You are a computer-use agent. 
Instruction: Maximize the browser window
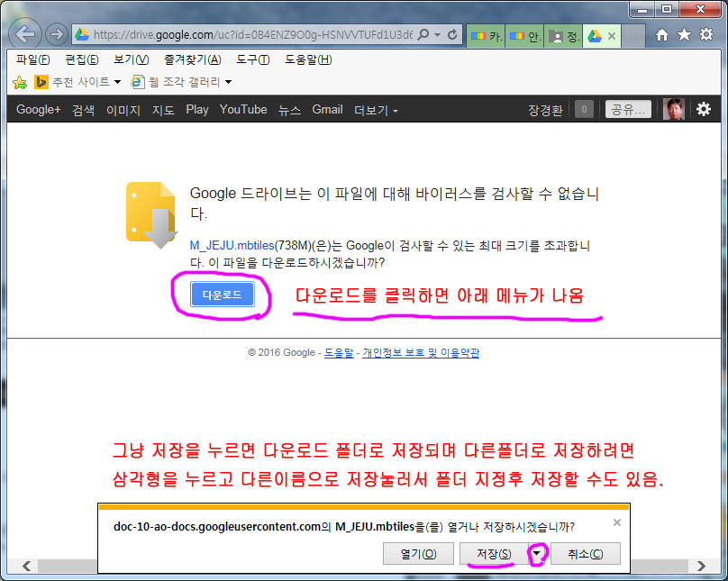(666, 9)
